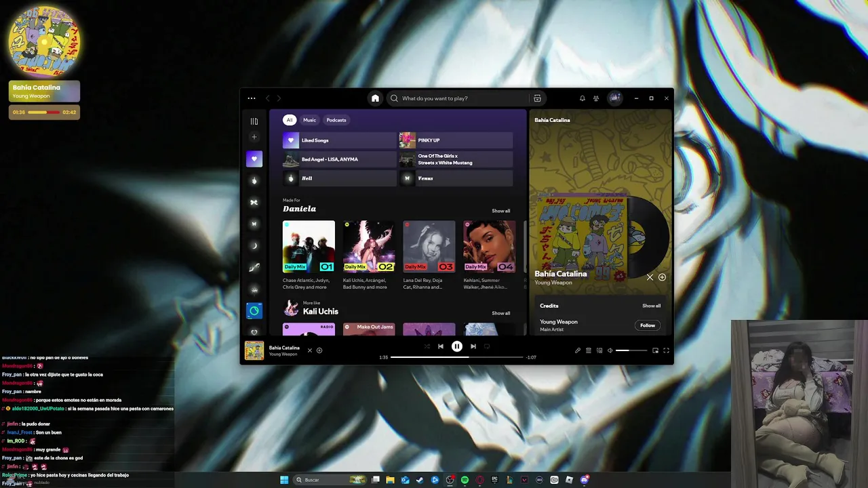Click Show all in Credits section
Viewport: 868px width, 488px height.
tap(651, 306)
